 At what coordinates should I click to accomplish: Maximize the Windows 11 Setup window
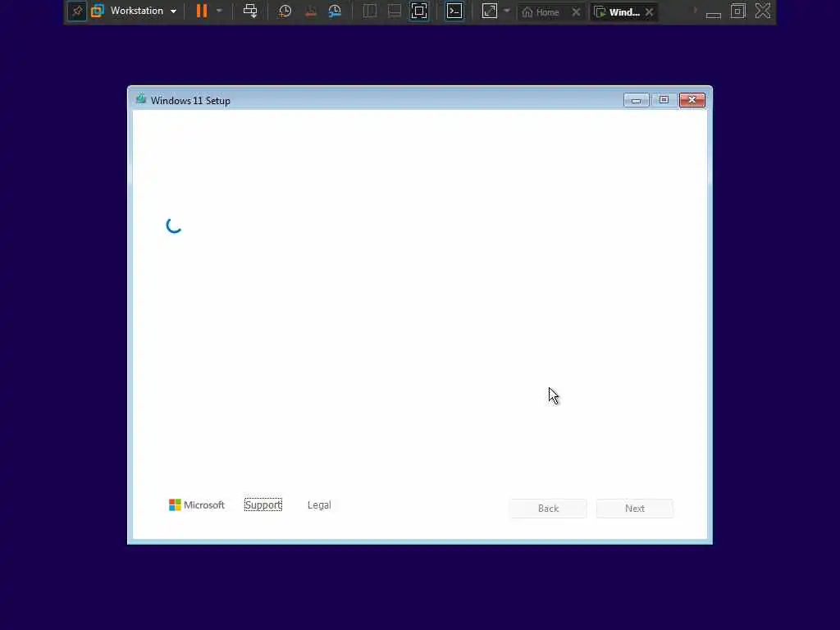664,100
